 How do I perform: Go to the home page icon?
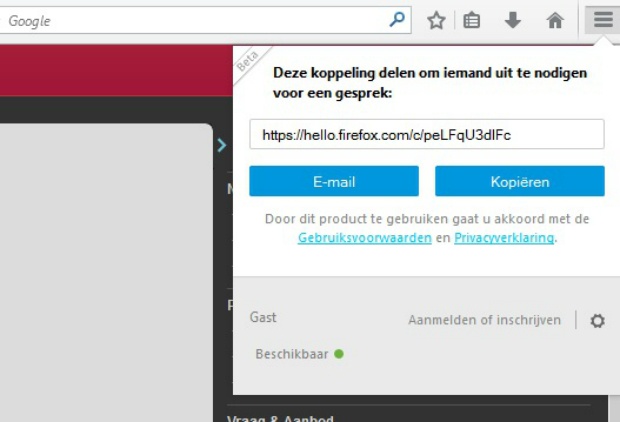[555, 20]
